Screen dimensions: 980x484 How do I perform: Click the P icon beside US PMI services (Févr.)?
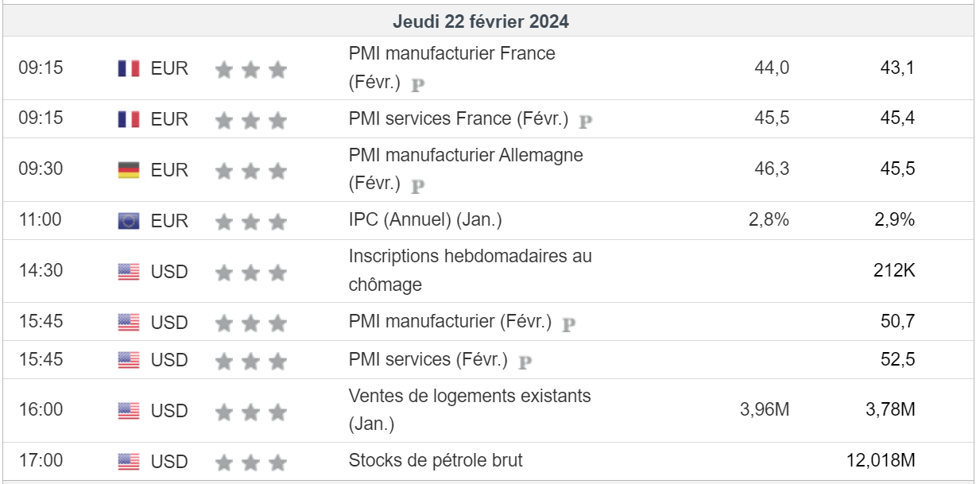(525, 362)
